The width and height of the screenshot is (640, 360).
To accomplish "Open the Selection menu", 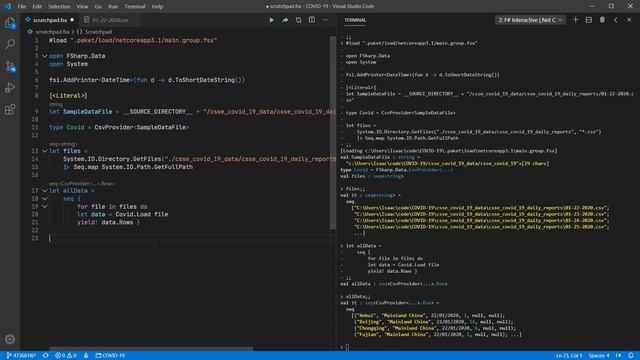I will tap(59, 7).
